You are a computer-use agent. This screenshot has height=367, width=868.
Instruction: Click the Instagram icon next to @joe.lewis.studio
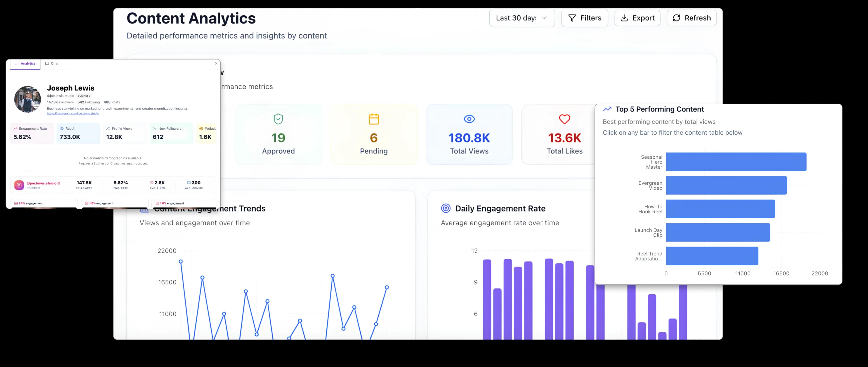(19, 185)
